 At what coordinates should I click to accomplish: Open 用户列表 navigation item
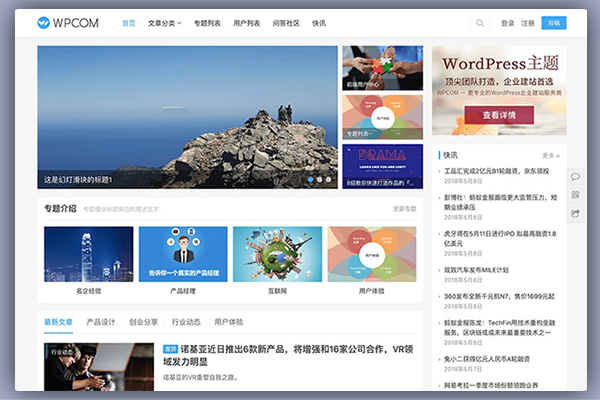coord(246,23)
